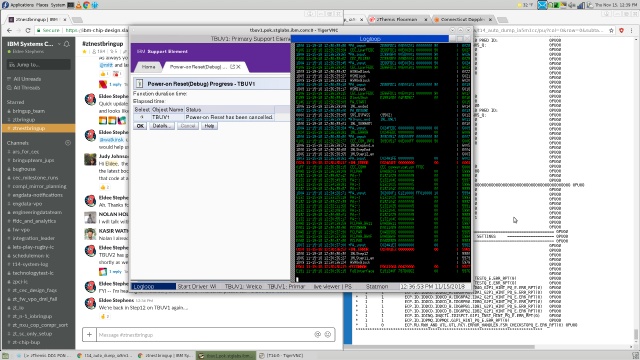The image size is (640, 360).
Task: Star the ztnestbringup channel
Action: [84, 51]
